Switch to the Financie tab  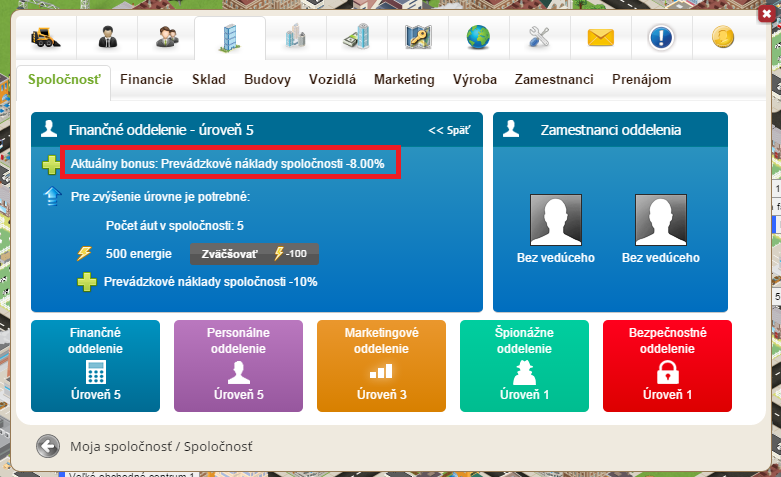pyautogui.click(x=146, y=80)
